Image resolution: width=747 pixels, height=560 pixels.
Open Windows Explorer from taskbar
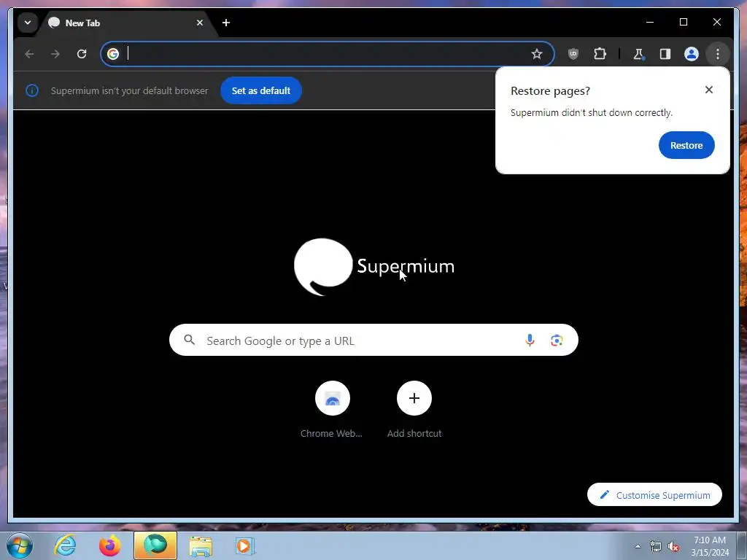(x=201, y=545)
